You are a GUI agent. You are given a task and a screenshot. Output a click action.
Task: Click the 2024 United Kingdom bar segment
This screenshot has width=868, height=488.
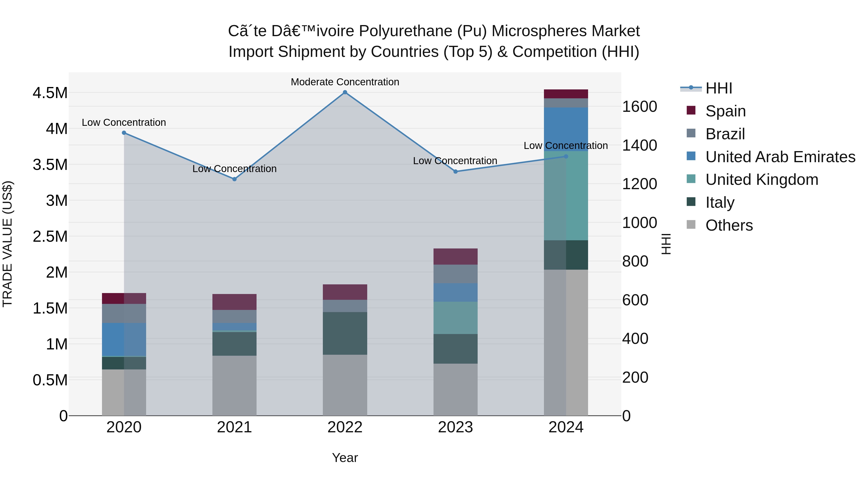[x=566, y=196]
